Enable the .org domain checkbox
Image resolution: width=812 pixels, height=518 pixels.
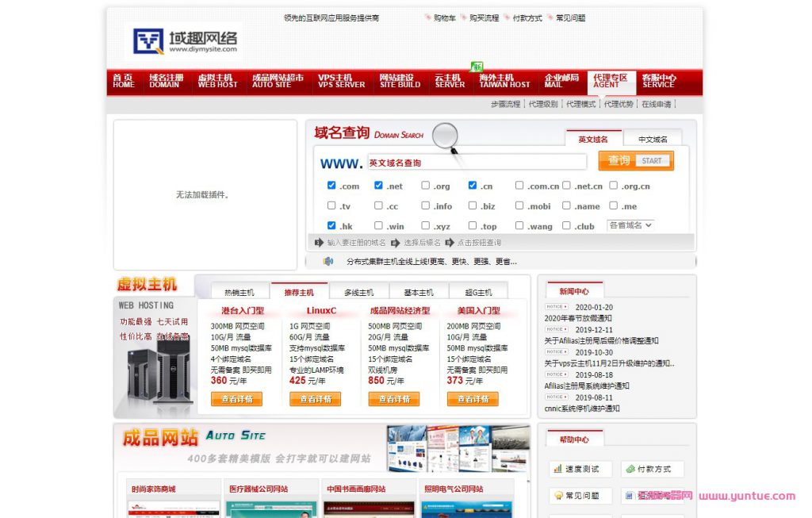(424, 185)
